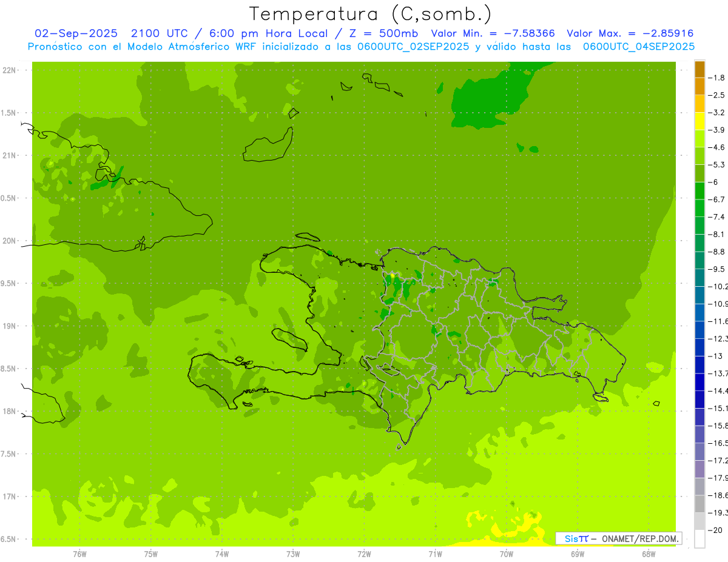Select the '02-Sep-2025' date text

76,33
